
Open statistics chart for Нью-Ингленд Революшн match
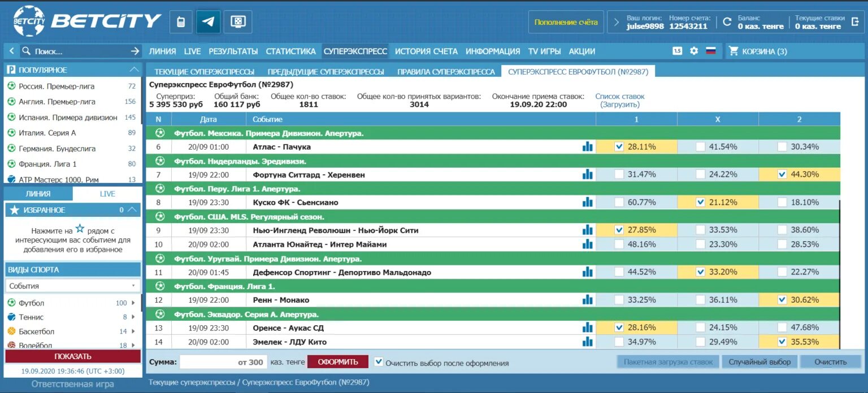tap(588, 230)
